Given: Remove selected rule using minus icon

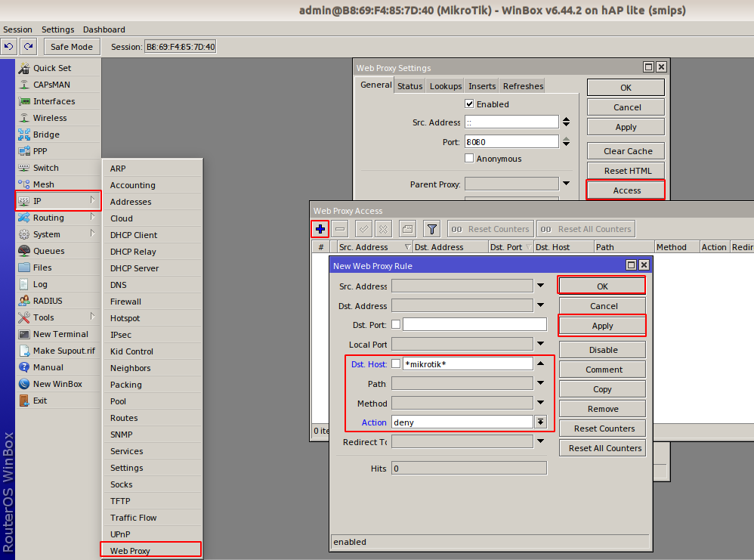Looking at the screenshot, I should [340, 228].
